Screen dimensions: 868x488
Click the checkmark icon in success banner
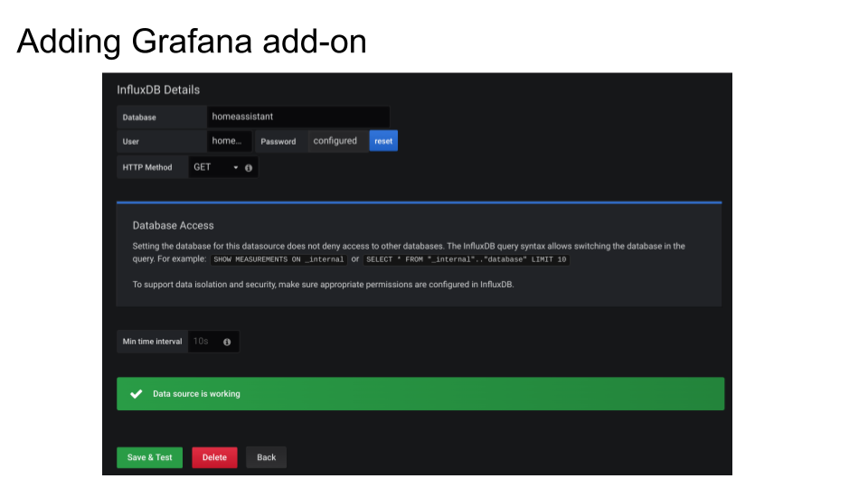click(x=137, y=393)
